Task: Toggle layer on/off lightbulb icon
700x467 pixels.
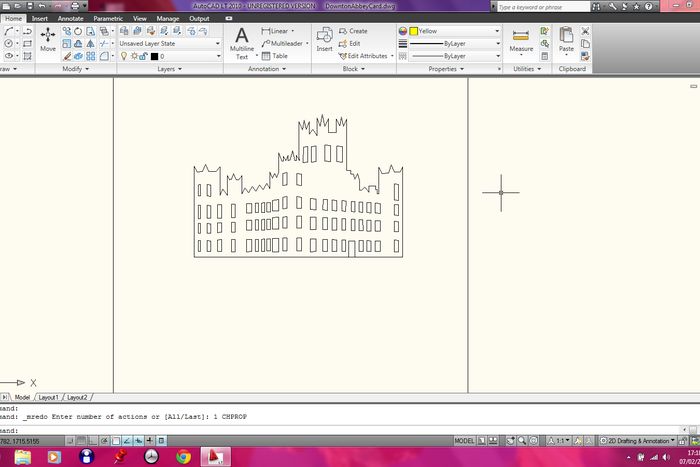Action: 123,56
